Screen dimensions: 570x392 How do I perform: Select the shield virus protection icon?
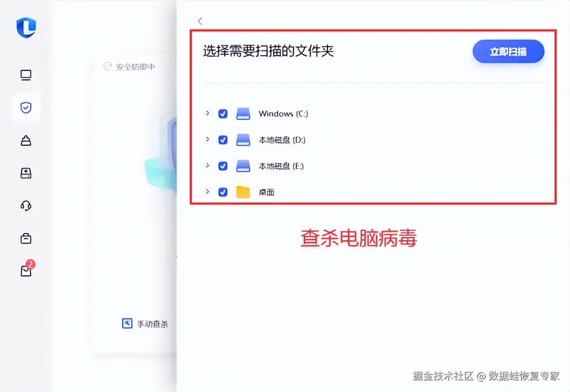coord(26,108)
